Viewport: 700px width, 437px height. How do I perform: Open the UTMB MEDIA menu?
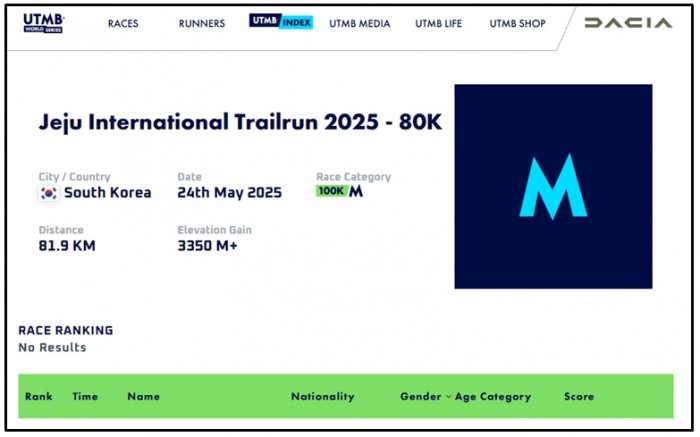[x=360, y=23]
